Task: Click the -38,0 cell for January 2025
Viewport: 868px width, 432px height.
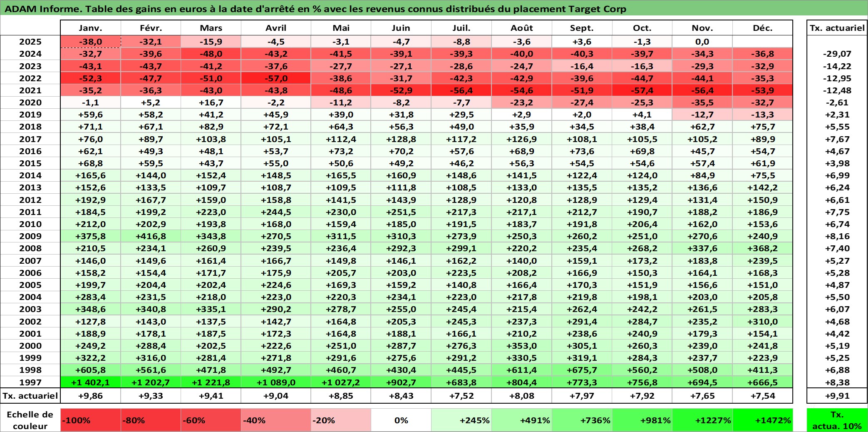Action: (90, 42)
